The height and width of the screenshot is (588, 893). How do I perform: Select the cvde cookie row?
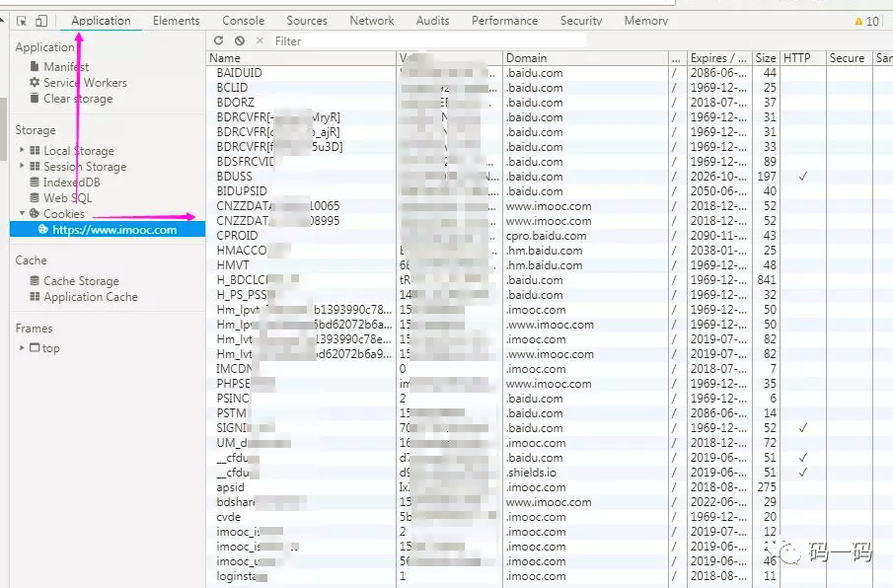tap(550, 517)
